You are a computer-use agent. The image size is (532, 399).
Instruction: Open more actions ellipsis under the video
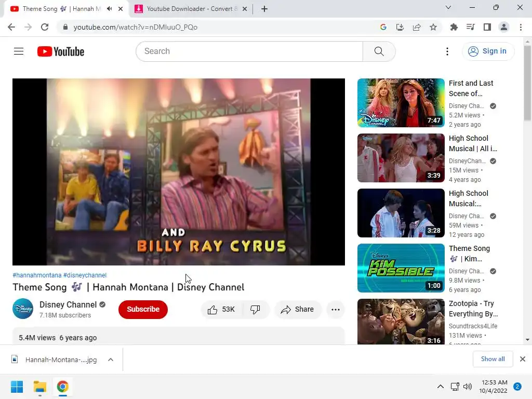pos(336,309)
